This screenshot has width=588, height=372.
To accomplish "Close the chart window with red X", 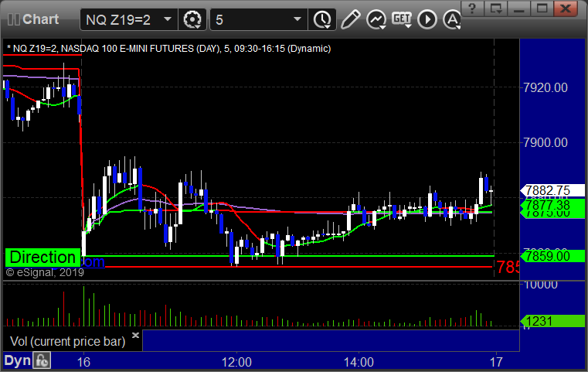I will pyautogui.click(x=566, y=9).
